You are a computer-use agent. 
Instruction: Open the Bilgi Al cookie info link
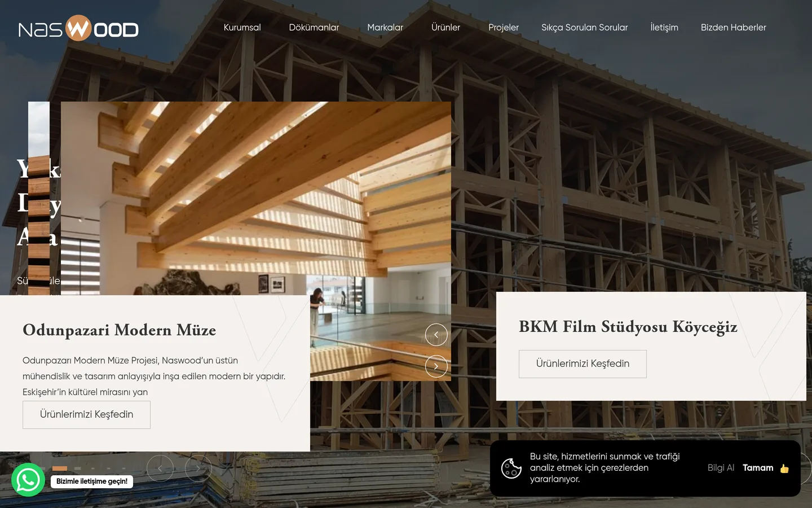click(721, 468)
